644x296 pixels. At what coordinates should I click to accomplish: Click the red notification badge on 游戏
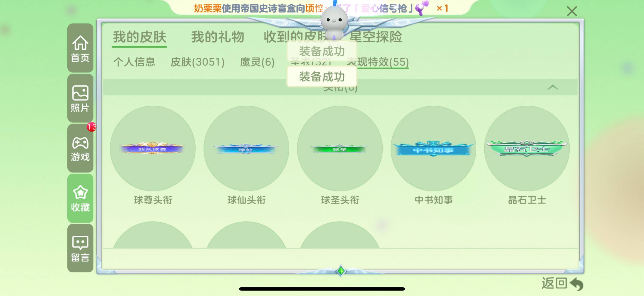92,127
